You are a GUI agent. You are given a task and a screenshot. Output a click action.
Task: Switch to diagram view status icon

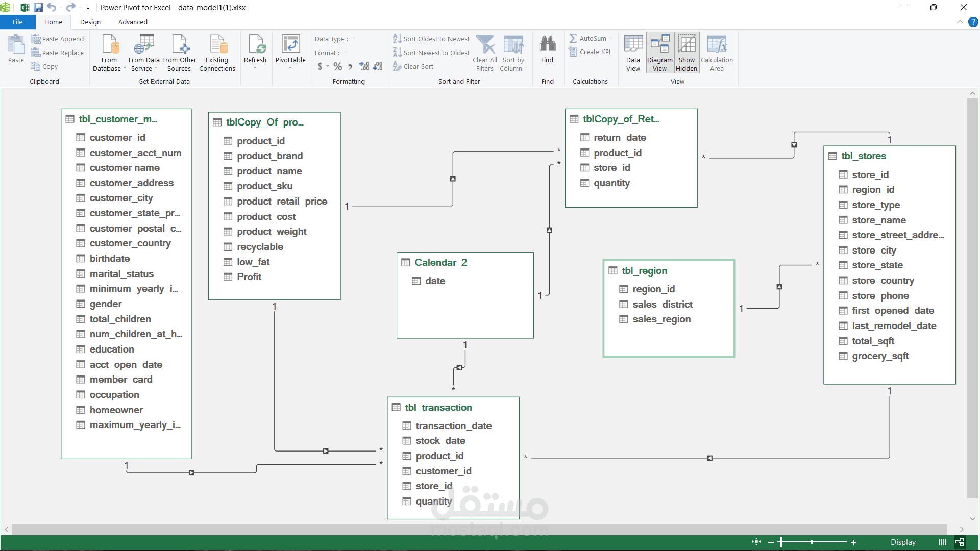click(960, 542)
